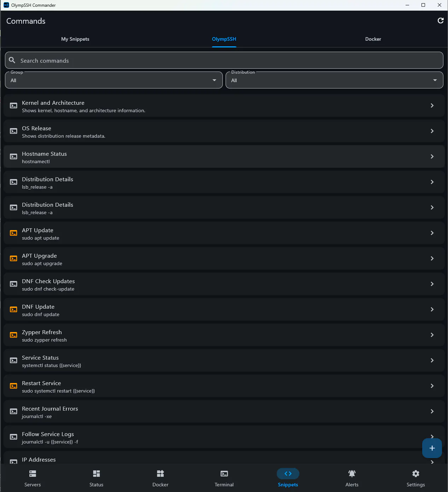Click orange terminal icon for Restart Service
The height and width of the screenshot is (492, 448).
click(13, 386)
